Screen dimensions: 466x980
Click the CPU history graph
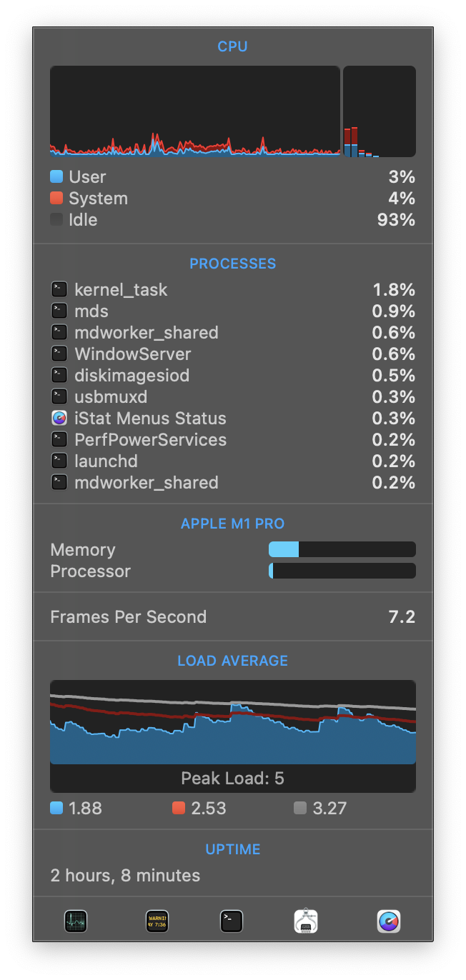pyautogui.click(x=195, y=111)
